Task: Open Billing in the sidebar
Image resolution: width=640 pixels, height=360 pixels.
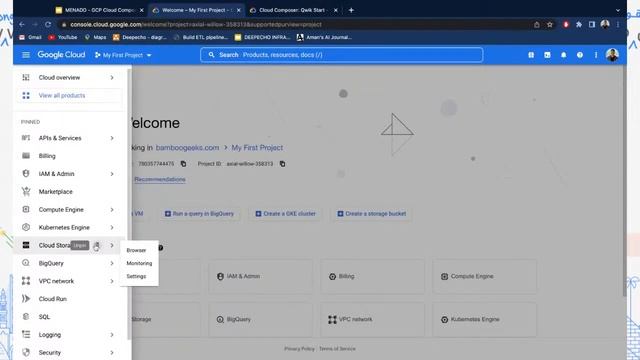Action: pyautogui.click(x=47, y=156)
